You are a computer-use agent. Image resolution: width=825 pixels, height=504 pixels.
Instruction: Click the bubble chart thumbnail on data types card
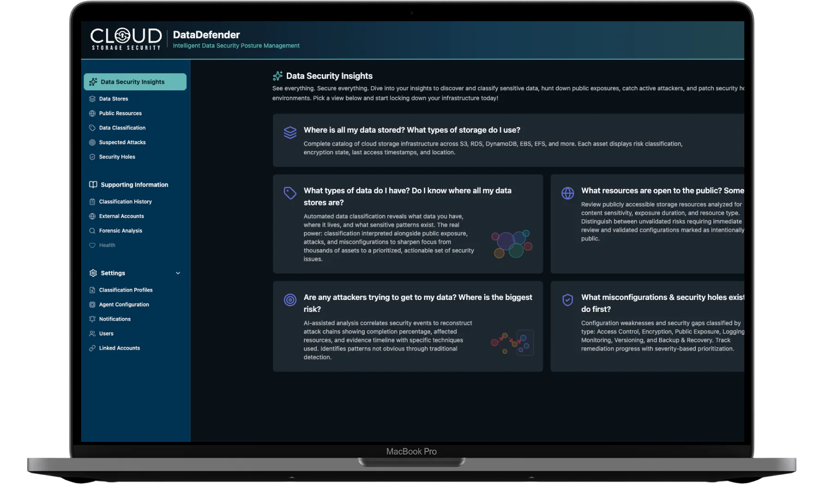pos(512,244)
